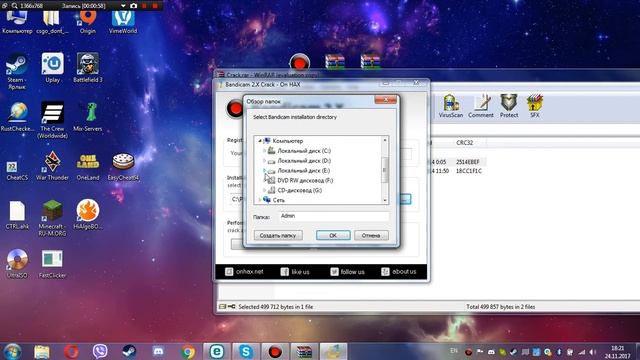The image size is (640, 360).
Task: Expand the Сеть tree node
Action: tap(260, 200)
